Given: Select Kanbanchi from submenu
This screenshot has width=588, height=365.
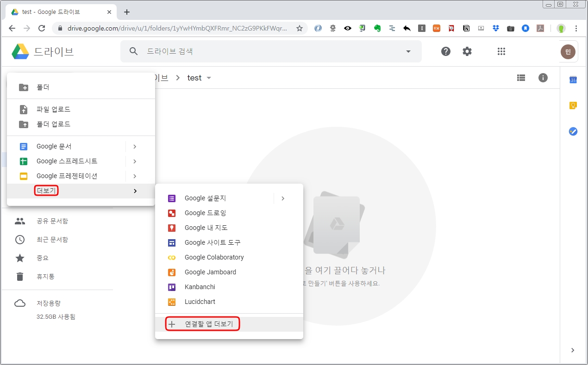Looking at the screenshot, I should (x=229, y=287).
